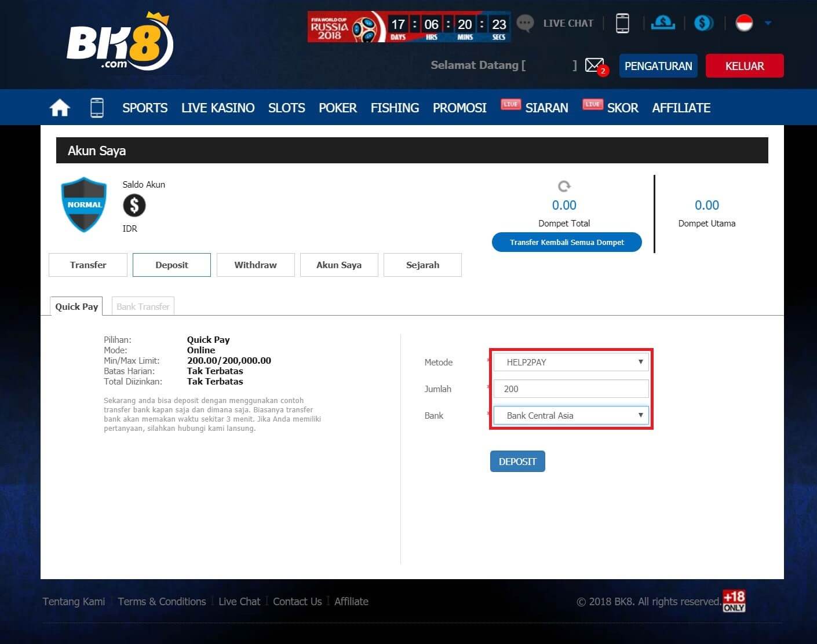The height and width of the screenshot is (644, 817).
Task: Click the blue dollar coin icon in header
Action: (703, 23)
